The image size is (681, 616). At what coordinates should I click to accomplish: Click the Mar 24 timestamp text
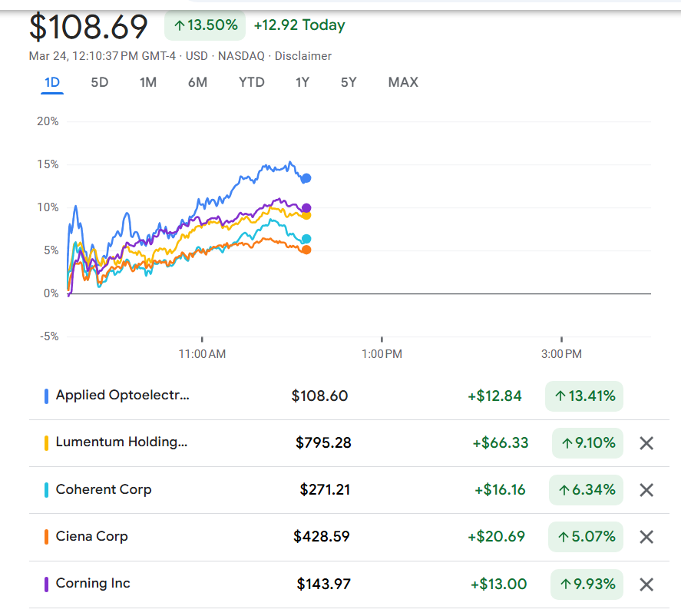pyautogui.click(x=102, y=56)
